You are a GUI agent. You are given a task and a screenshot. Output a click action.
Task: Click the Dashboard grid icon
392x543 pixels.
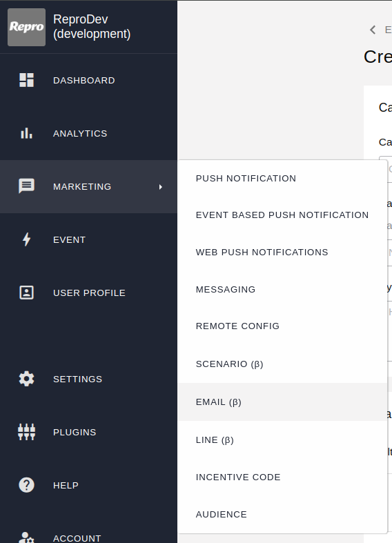[26, 80]
